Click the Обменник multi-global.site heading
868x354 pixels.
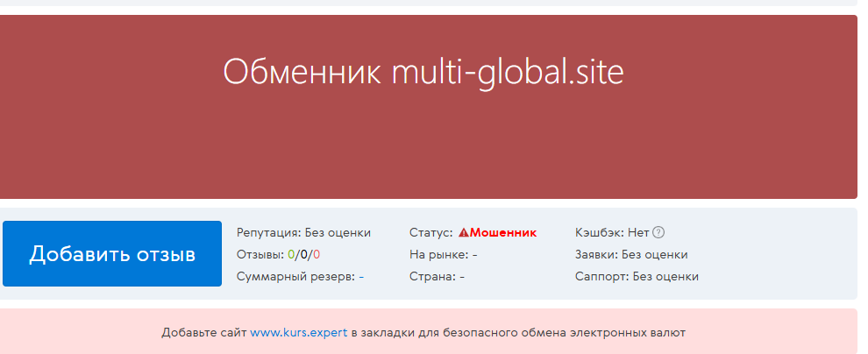(x=423, y=72)
